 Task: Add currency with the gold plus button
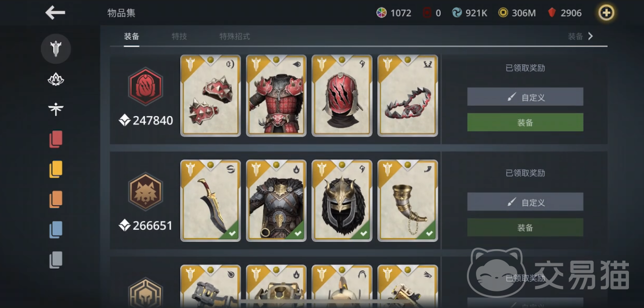tap(606, 13)
